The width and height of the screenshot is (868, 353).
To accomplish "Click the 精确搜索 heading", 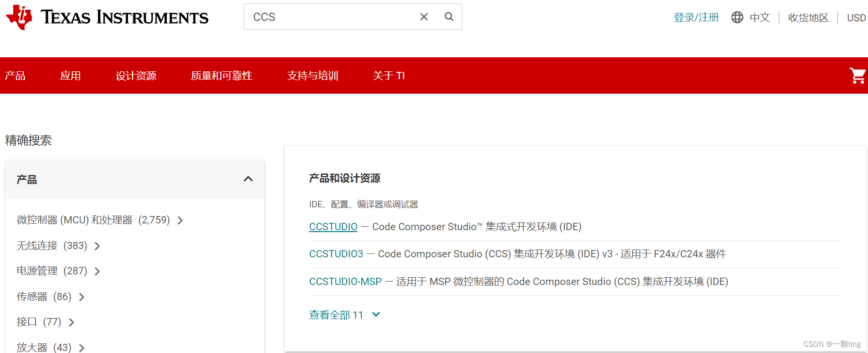I will (28, 140).
